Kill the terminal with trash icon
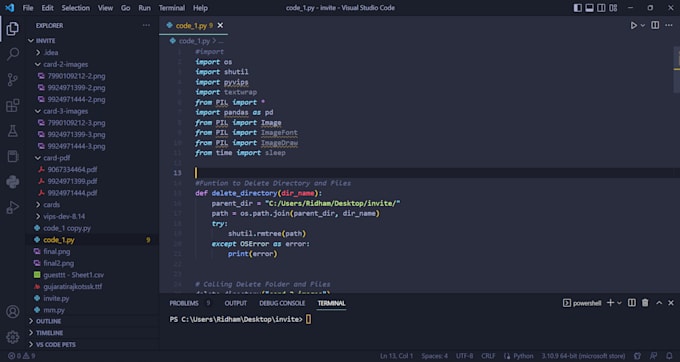Image resolution: width=680 pixels, height=362 pixels. coord(645,303)
